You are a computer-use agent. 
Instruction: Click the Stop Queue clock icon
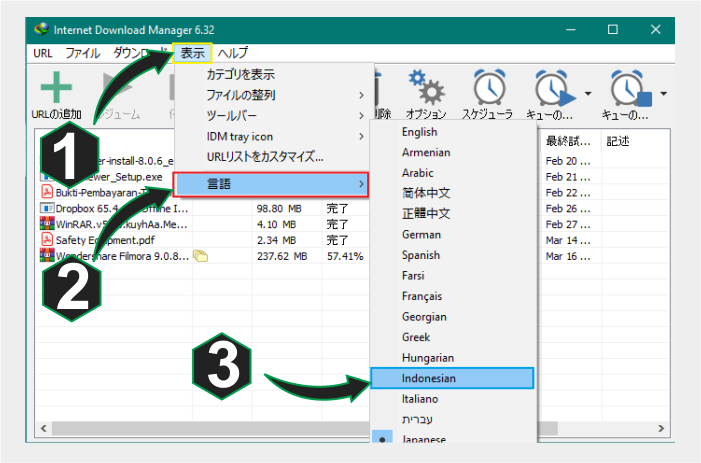click(x=631, y=88)
